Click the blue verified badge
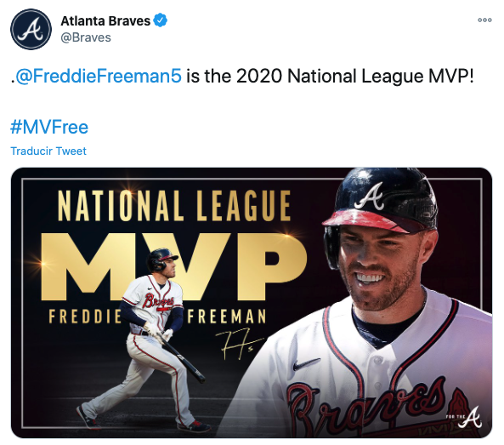 [x=160, y=20]
